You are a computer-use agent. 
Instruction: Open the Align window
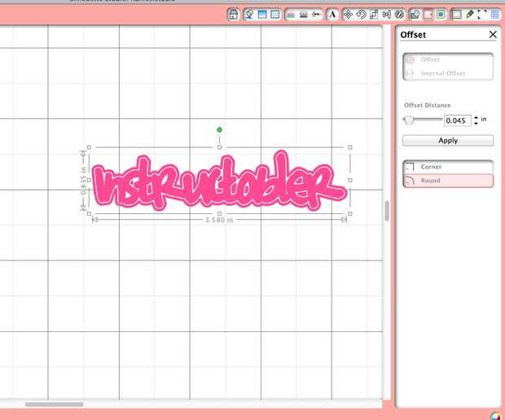tap(386, 15)
